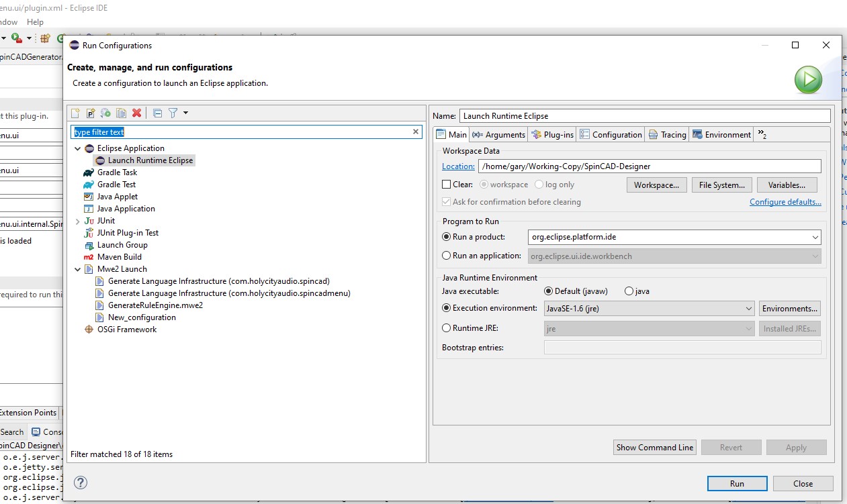Select Generate Language Infrastructure (com.holycityaudio.spincadmenu)
847x504 pixels.
coord(229,293)
